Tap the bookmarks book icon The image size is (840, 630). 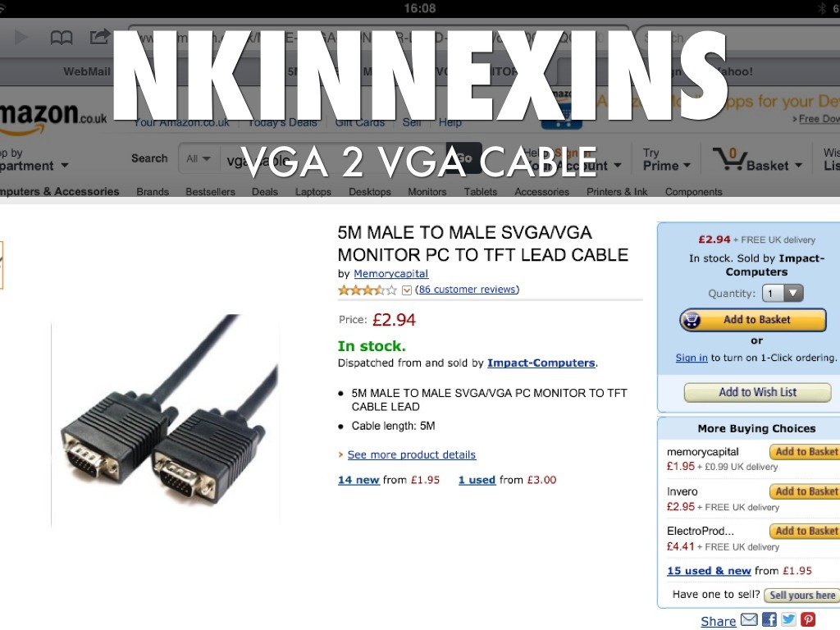pyautogui.click(x=61, y=38)
